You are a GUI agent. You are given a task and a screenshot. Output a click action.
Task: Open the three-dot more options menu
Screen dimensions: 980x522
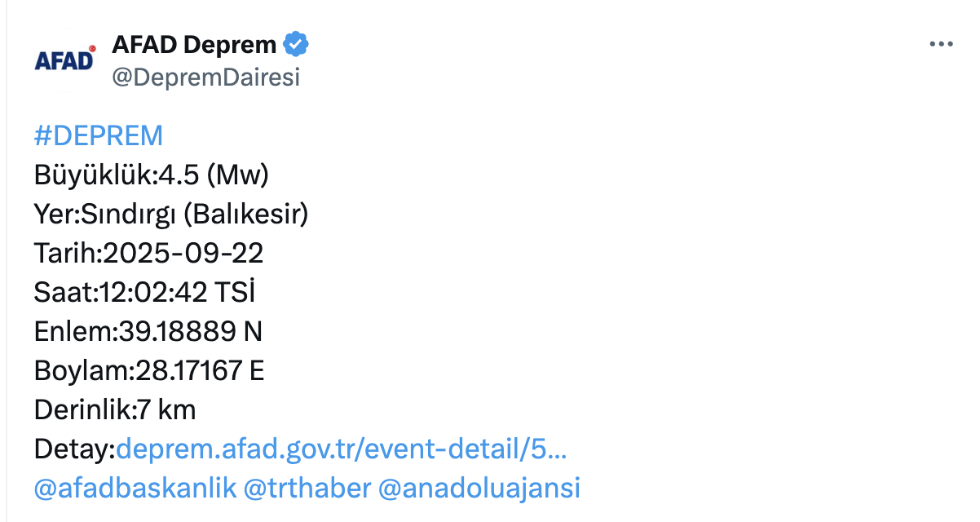click(941, 45)
